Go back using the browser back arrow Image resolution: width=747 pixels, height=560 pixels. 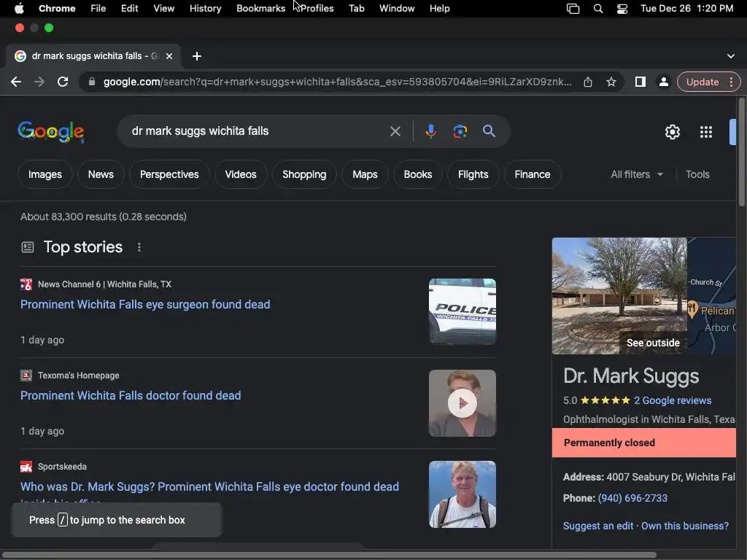[x=16, y=82]
